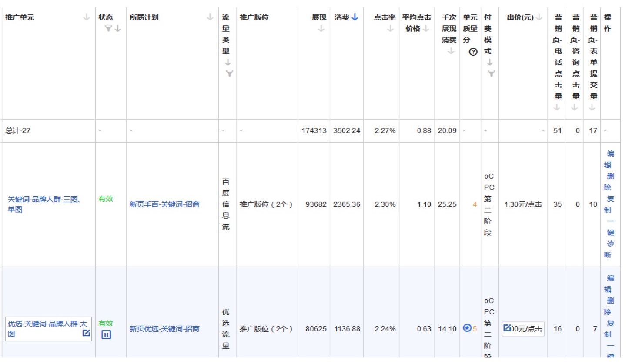
Task: Open the 付费模式 filter funnel
Action: point(491,73)
